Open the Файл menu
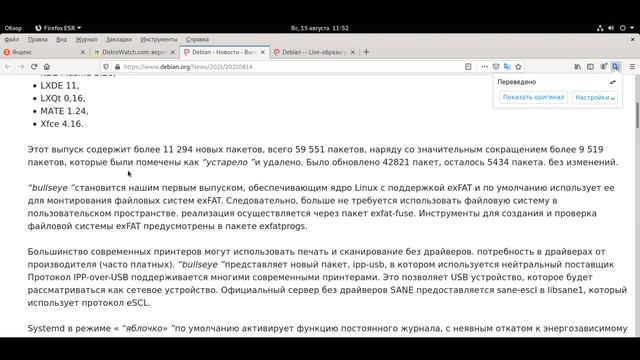The image size is (640, 360). tap(12, 40)
